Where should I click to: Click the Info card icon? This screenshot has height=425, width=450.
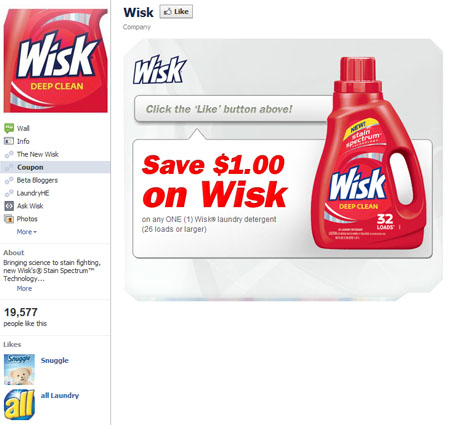[9, 141]
